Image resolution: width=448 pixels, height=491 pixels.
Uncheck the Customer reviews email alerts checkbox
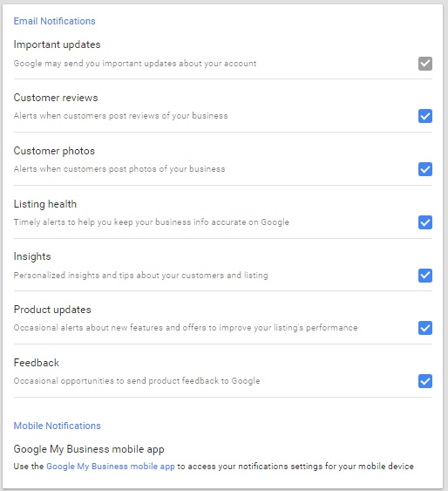(425, 116)
